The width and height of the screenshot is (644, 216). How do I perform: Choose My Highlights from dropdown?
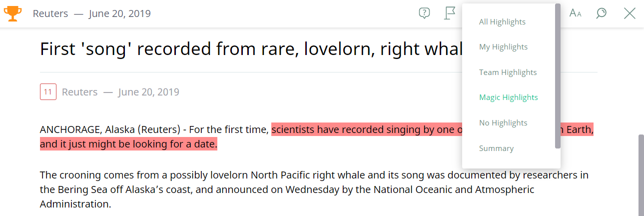pos(503,47)
